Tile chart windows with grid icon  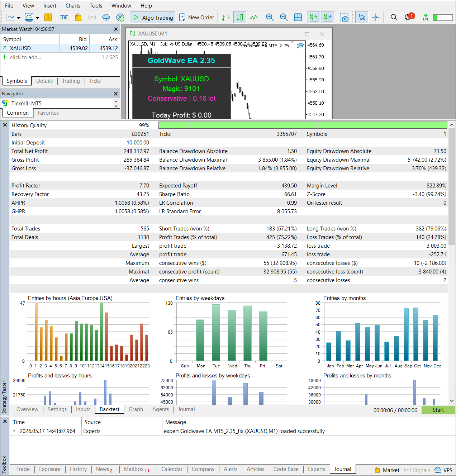tap(298, 17)
